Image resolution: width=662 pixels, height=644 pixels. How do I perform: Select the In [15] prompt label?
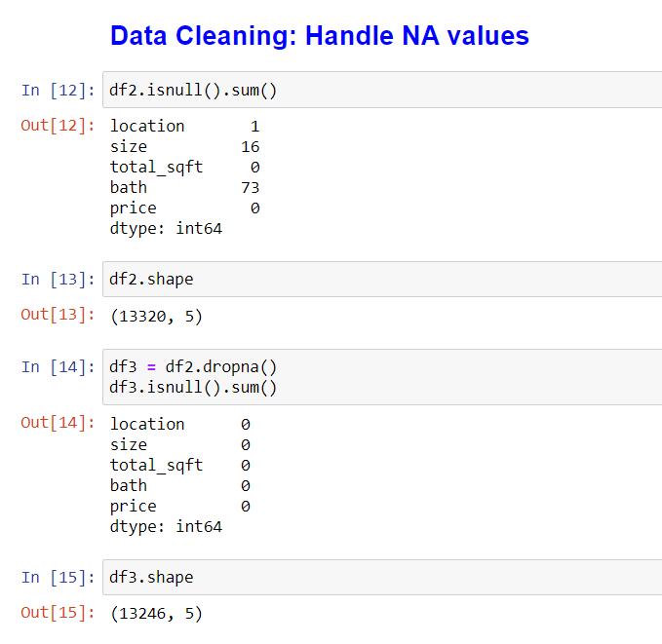[58, 578]
